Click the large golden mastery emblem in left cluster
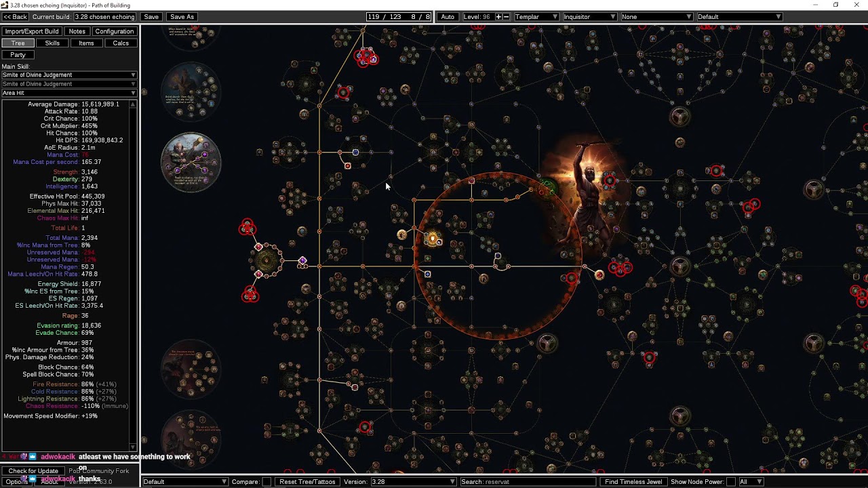868x488 pixels. pyautogui.click(x=268, y=260)
